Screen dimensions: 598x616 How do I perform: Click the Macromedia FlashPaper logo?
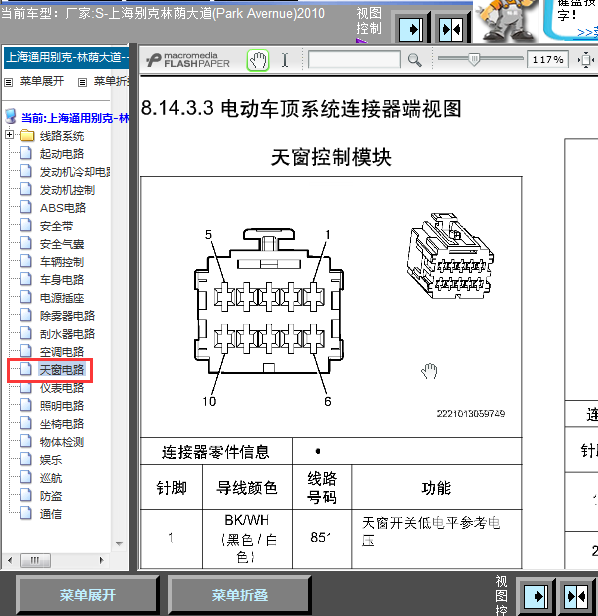pos(188,60)
